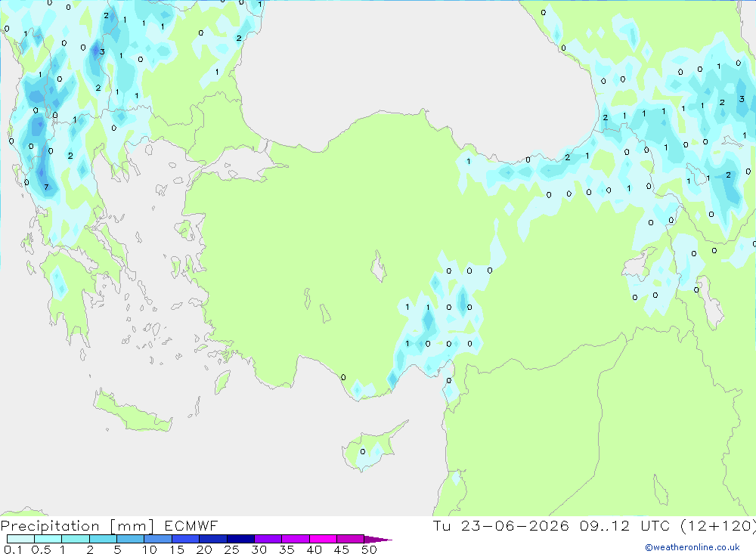The image size is (756, 554).
Task: Click the '(12+120)' forecast offset text
Action: pyautogui.click(x=718, y=525)
